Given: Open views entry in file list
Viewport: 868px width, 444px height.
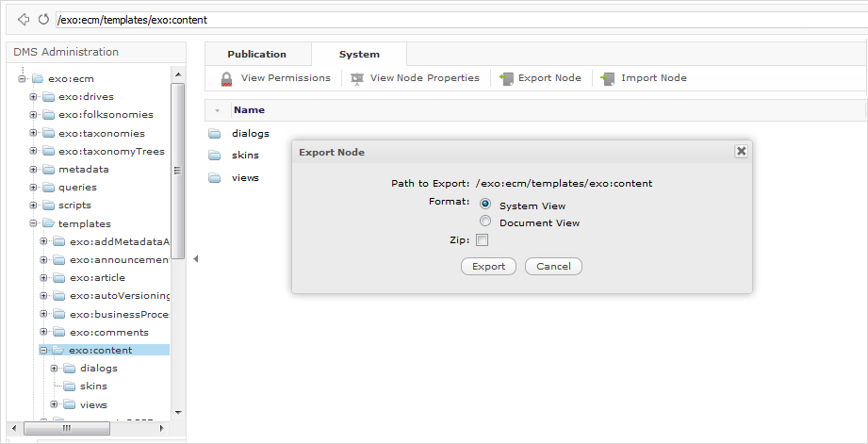Looking at the screenshot, I should point(245,178).
